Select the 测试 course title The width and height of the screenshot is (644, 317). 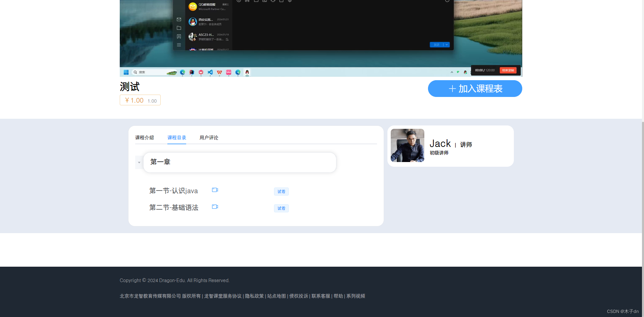tap(130, 87)
